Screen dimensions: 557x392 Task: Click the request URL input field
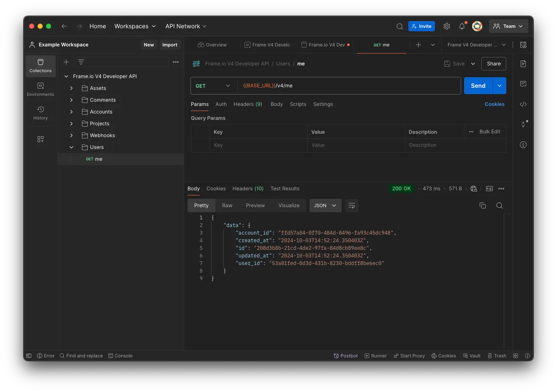pyautogui.click(x=349, y=86)
